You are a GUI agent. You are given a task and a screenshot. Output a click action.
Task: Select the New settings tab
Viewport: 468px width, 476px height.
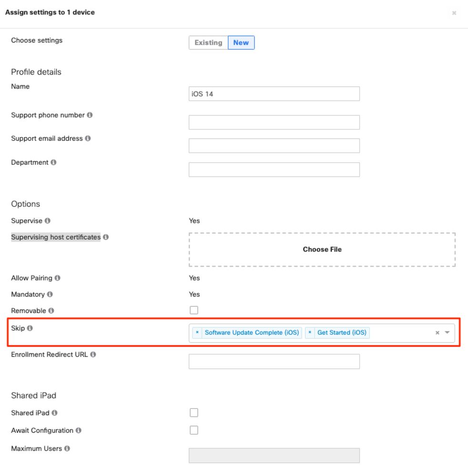click(241, 43)
